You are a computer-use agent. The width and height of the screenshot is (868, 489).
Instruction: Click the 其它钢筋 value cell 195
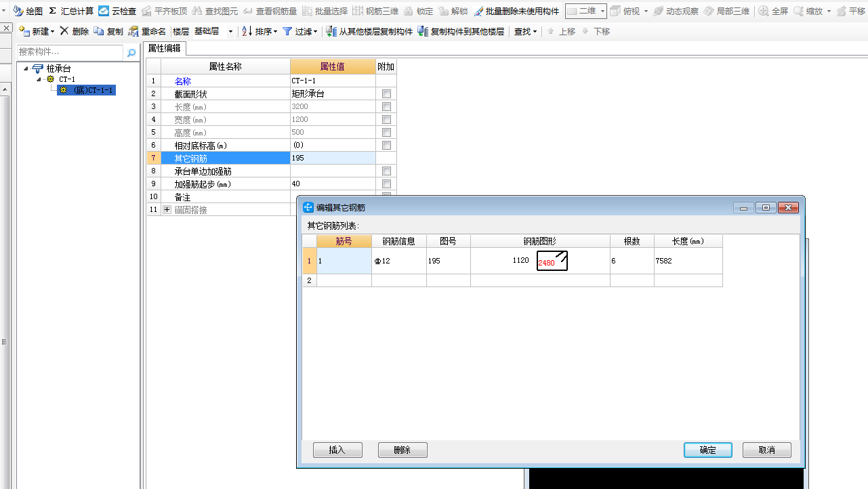point(333,158)
